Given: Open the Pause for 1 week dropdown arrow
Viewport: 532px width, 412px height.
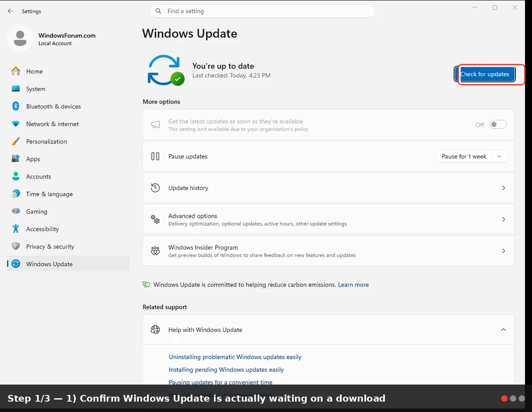Looking at the screenshot, I should coord(499,156).
